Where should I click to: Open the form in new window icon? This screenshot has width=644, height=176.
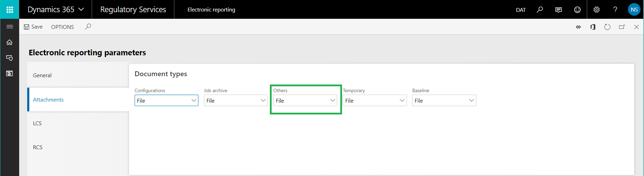622,27
